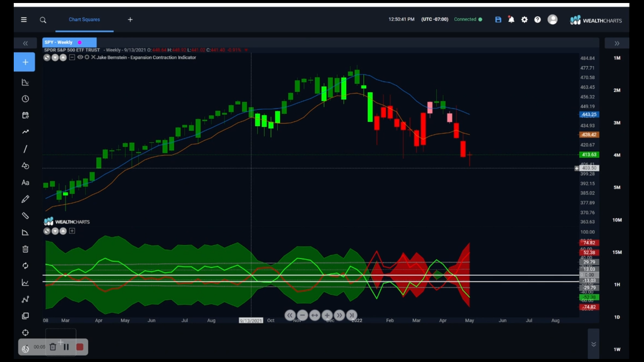Open the user profile avatar
The image size is (644, 362).
point(552,19)
